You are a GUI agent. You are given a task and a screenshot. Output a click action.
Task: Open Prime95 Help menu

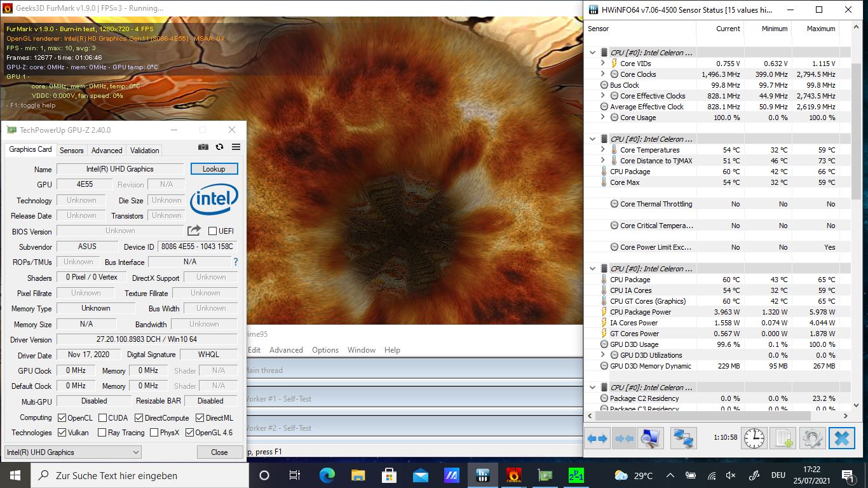393,350
